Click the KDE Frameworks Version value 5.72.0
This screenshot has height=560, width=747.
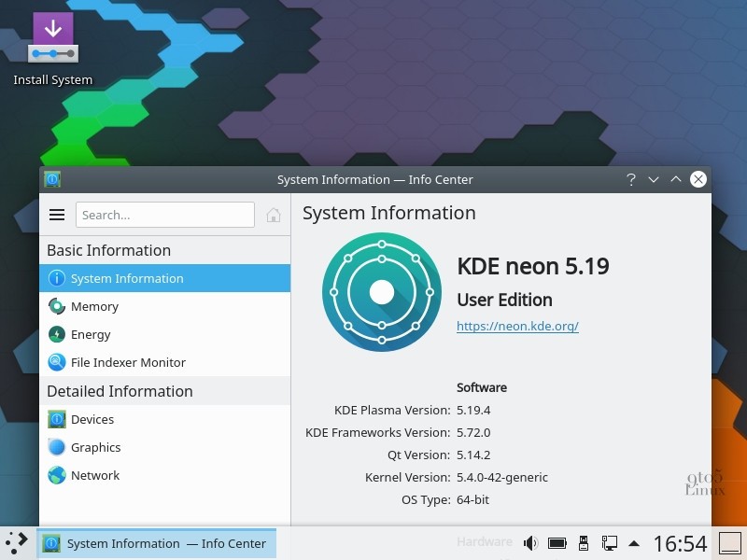[x=473, y=432]
